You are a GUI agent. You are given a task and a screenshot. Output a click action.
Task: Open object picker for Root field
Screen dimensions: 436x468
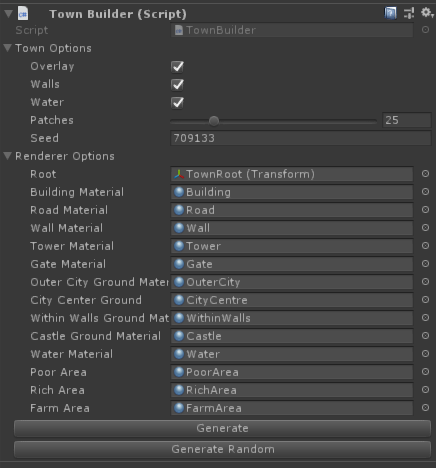[x=425, y=174]
